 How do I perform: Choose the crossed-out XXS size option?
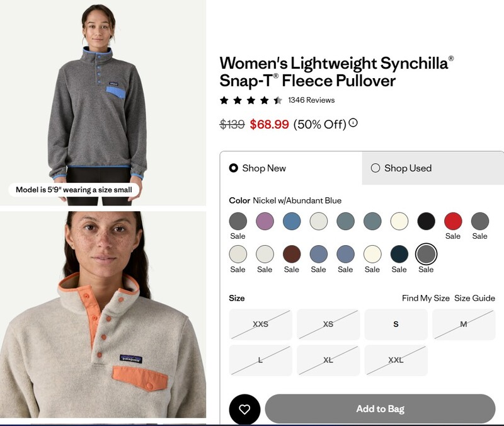[260, 324]
